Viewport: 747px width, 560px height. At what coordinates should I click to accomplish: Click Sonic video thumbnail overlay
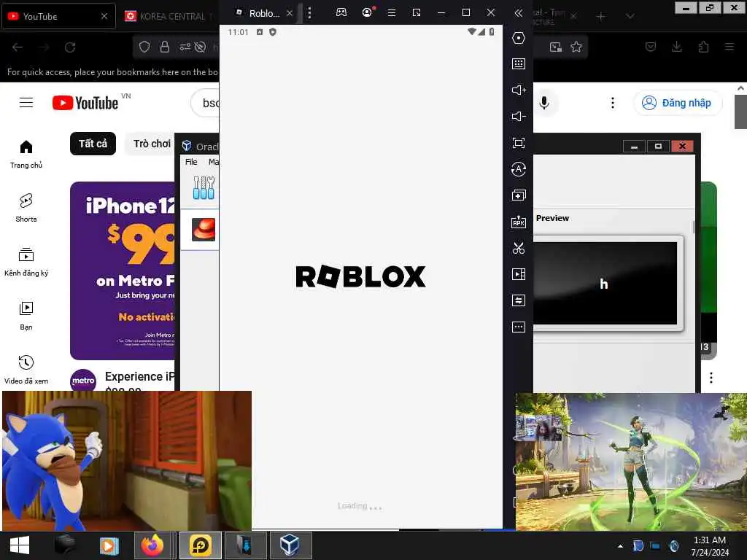[x=127, y=461]
